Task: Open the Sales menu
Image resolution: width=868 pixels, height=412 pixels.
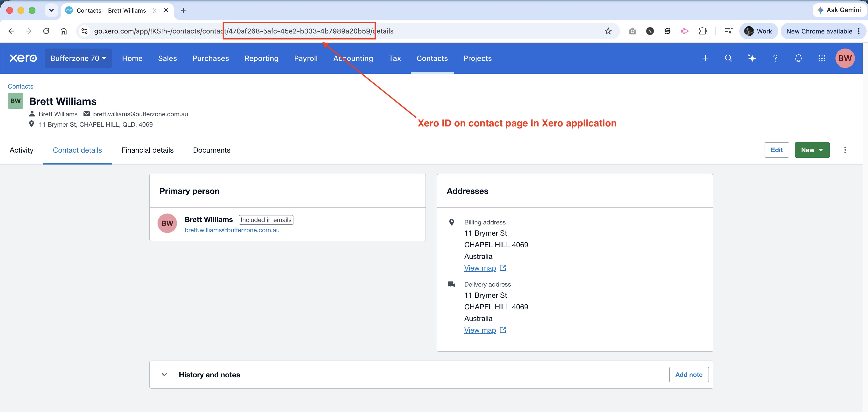Action: tap(167, 58)
